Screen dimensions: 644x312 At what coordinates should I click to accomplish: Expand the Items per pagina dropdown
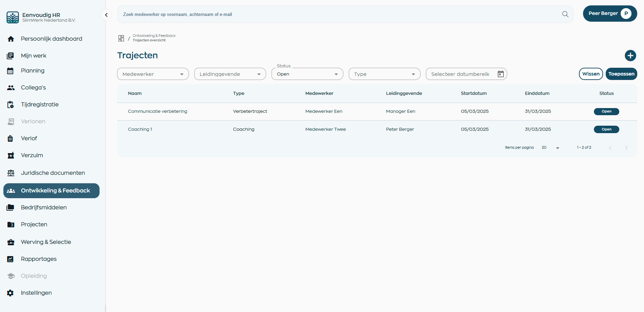coord(557,147)
